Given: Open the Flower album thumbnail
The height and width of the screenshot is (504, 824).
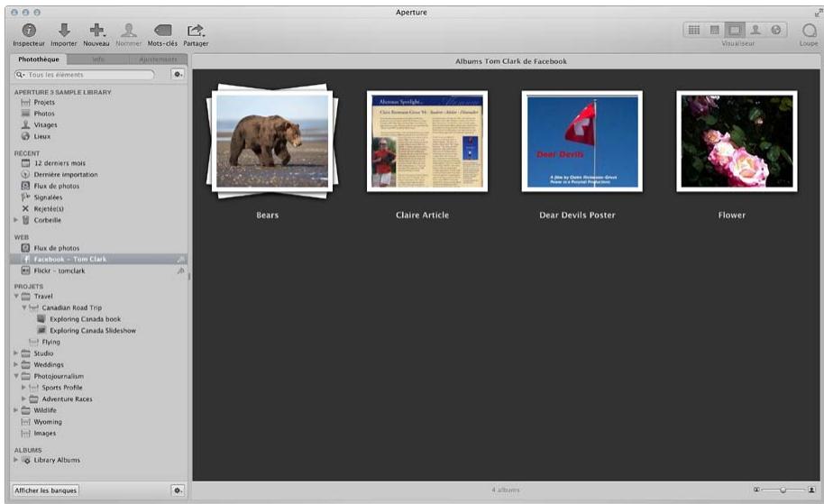Looking at the screenshot, I should coord(737,142).
